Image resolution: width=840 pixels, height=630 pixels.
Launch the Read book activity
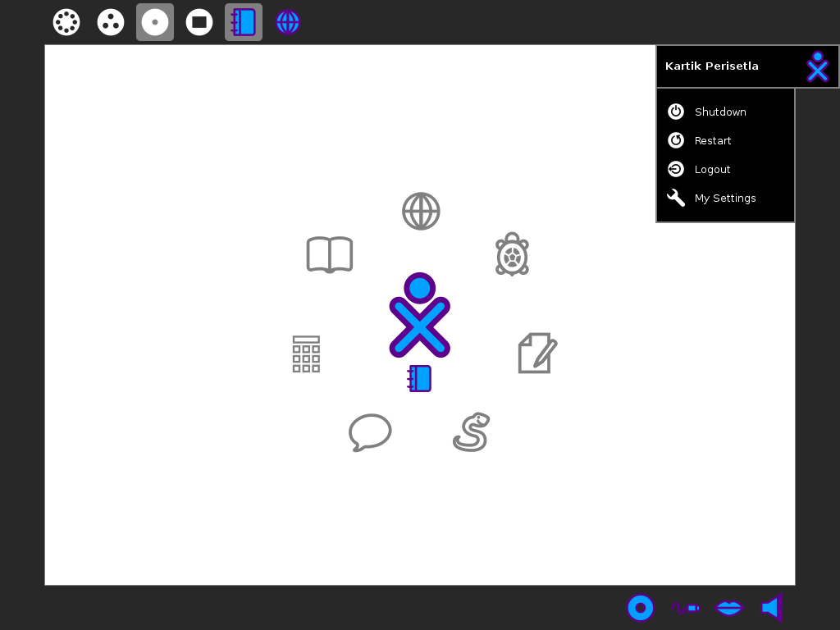pos(329,255)
